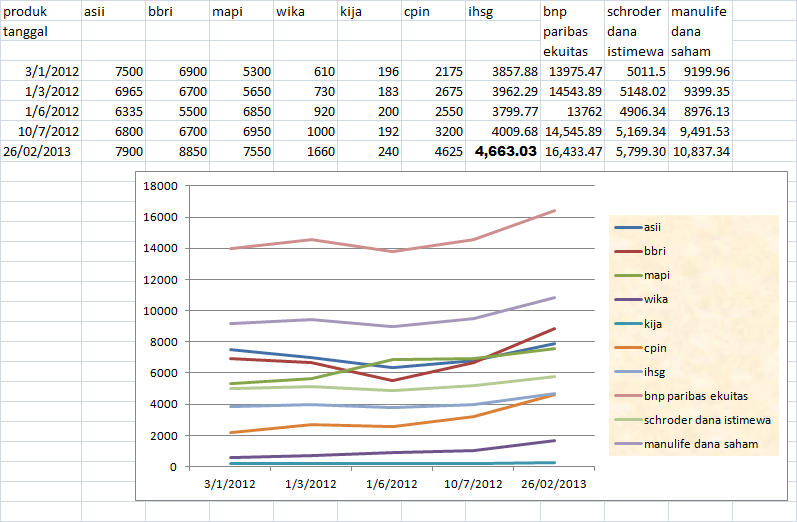Viewport: 797px width, 522px height.
Task: Select the 'kija' column header cell
Action: point(370,11)
